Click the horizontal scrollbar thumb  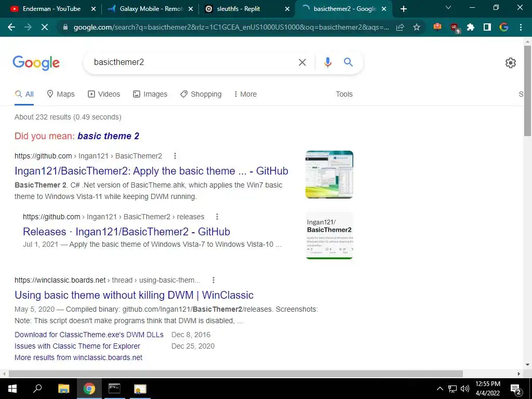tap(236, 374)
